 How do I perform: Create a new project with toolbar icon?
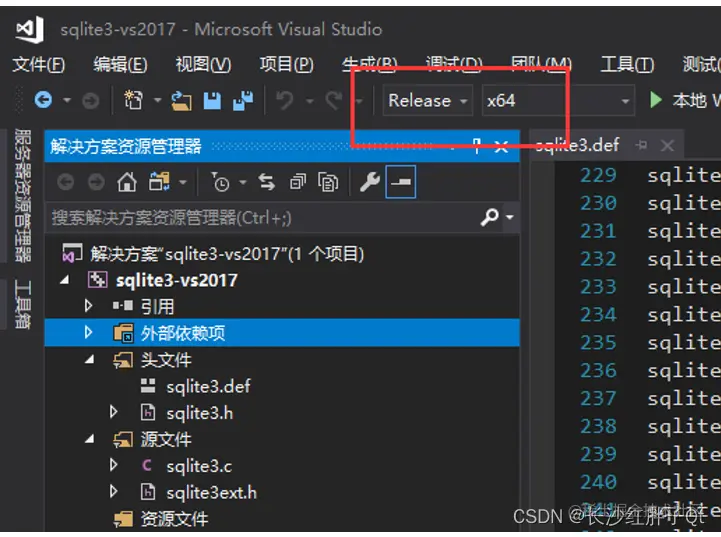point(133,100)
